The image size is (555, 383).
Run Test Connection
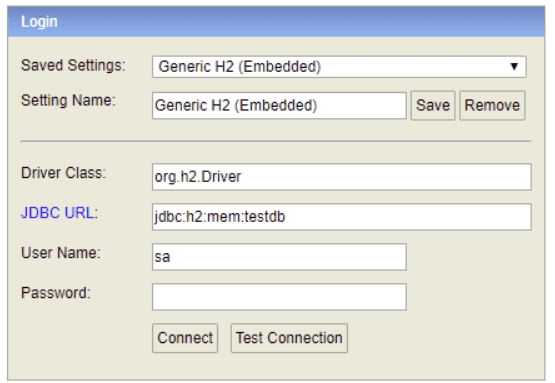coord(289,338)
